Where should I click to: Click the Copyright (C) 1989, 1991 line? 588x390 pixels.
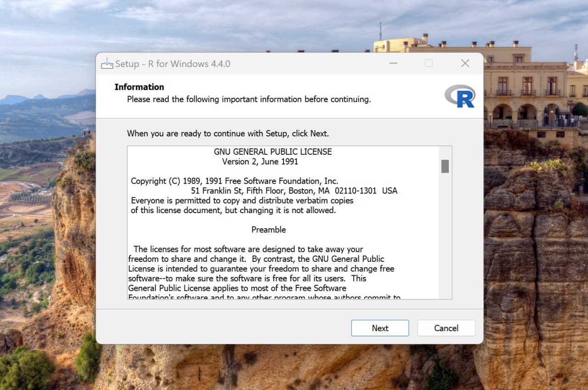pos(234,181)
